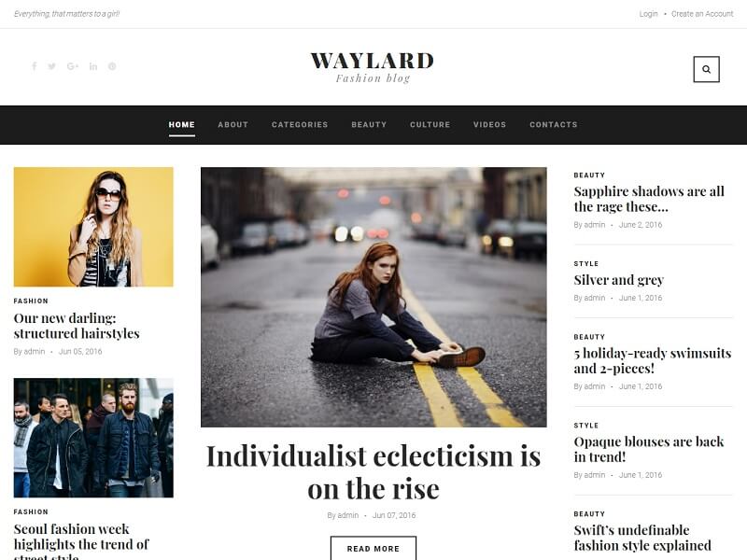Screen dimensions: 747x560
Task: Open the Twitter bird icon
Action: point(52,66)
